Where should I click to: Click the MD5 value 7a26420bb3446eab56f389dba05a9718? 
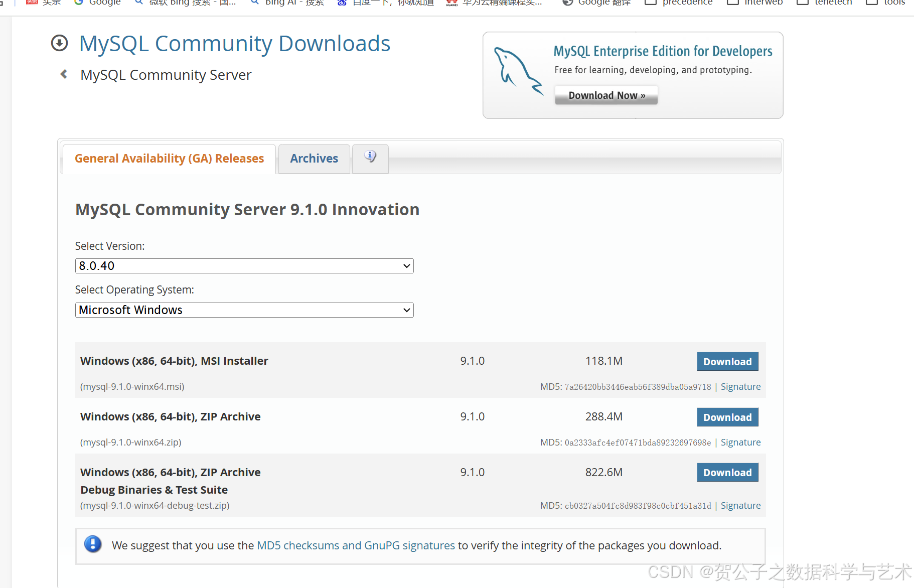point(638,387)
